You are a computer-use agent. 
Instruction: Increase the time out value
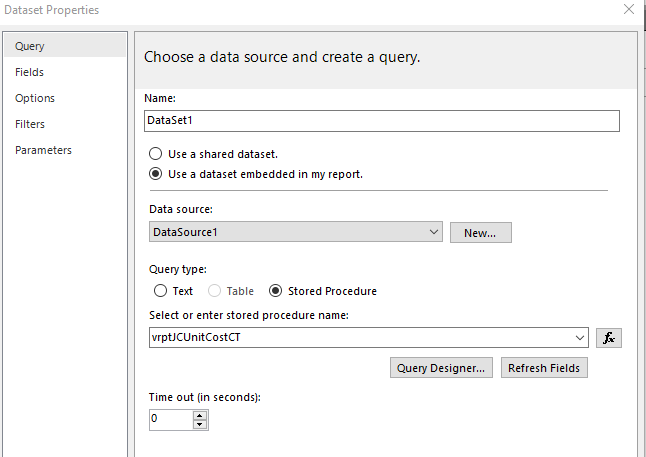click(200, 414)
